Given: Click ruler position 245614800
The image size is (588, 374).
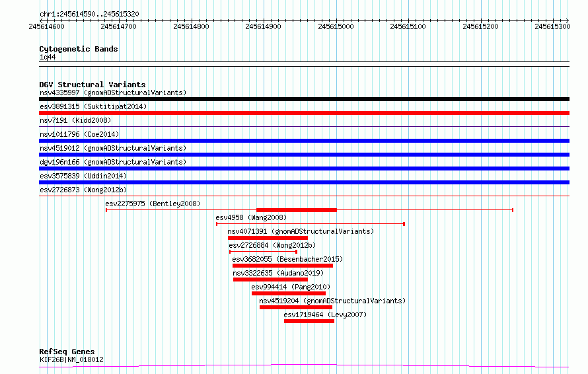Looking at the screenshot, I should coord(191,26).
